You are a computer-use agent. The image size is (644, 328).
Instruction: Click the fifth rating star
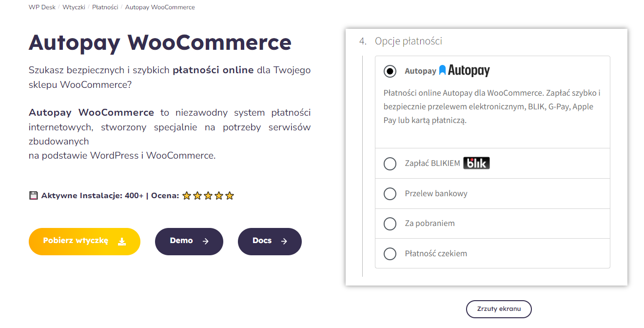(230, 196)
